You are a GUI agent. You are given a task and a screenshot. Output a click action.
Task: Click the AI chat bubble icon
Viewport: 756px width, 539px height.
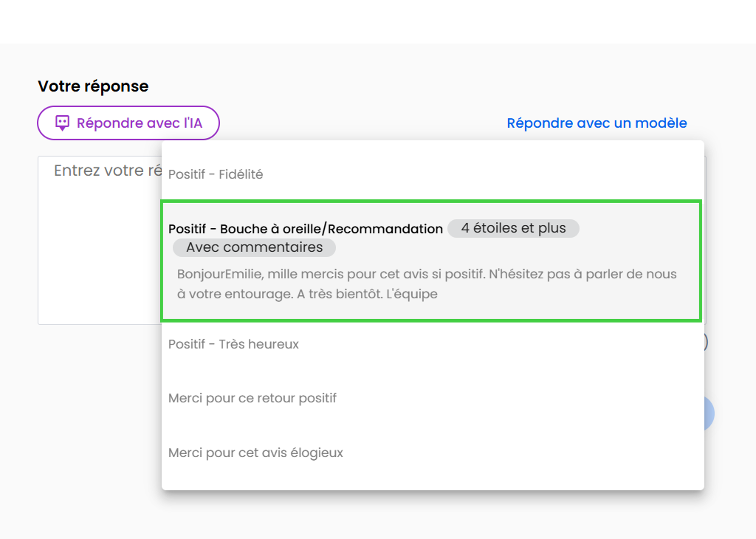(x=62, y=123)
